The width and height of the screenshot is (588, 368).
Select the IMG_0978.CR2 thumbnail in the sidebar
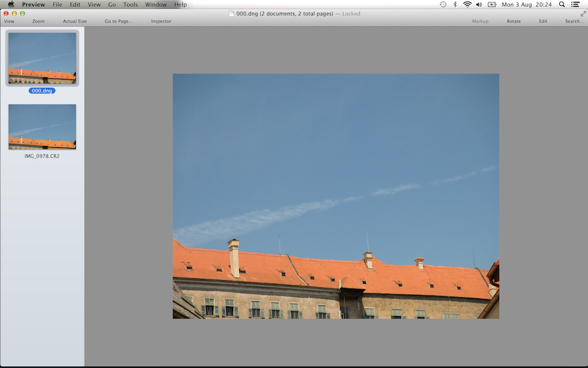tap(42, 126)
